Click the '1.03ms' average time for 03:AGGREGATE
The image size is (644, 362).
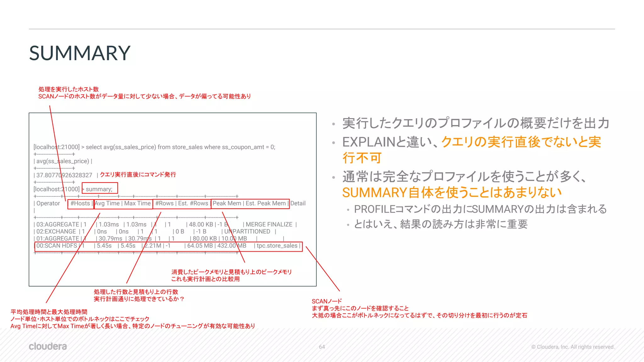[x=109, y=224]
